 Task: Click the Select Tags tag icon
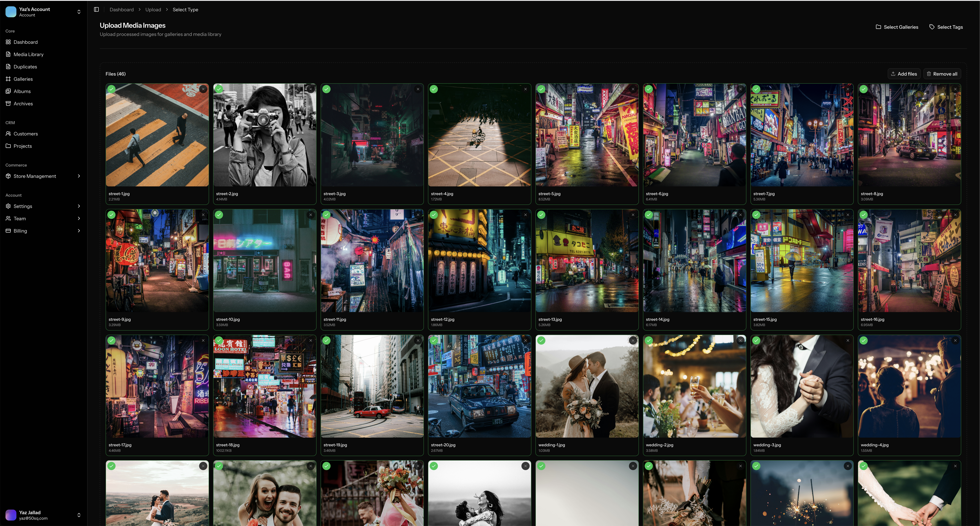(932, 27)
